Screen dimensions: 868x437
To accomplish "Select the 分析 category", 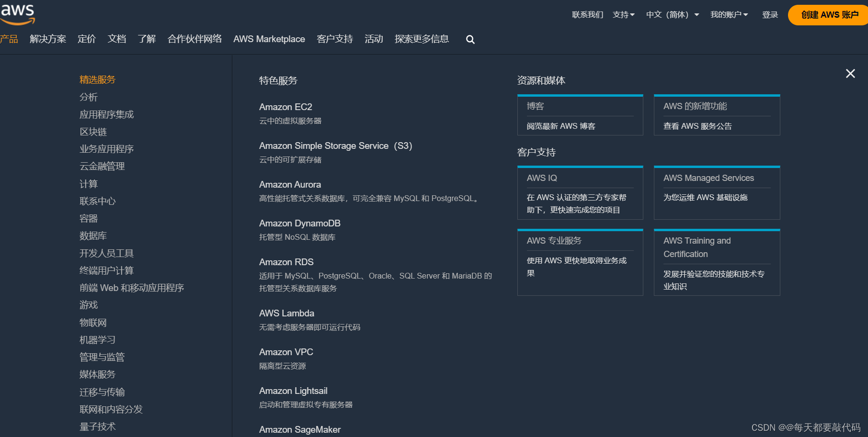I will [89, 97].
